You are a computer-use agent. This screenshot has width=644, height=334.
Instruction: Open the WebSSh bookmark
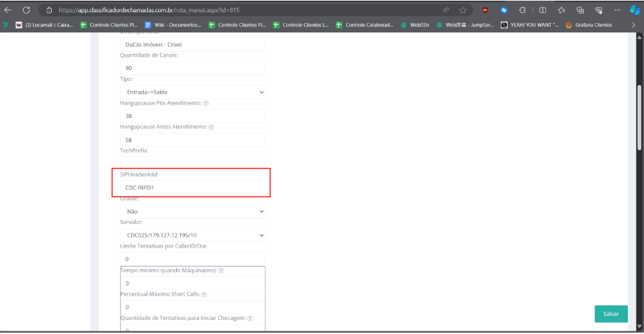pos(415,25)
